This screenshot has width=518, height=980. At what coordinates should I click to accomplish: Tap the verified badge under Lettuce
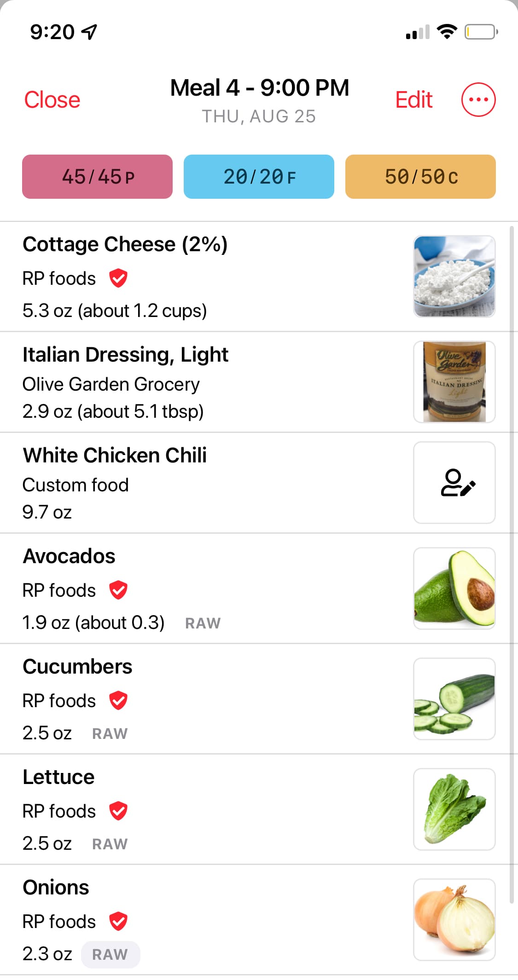click(118, 811)
